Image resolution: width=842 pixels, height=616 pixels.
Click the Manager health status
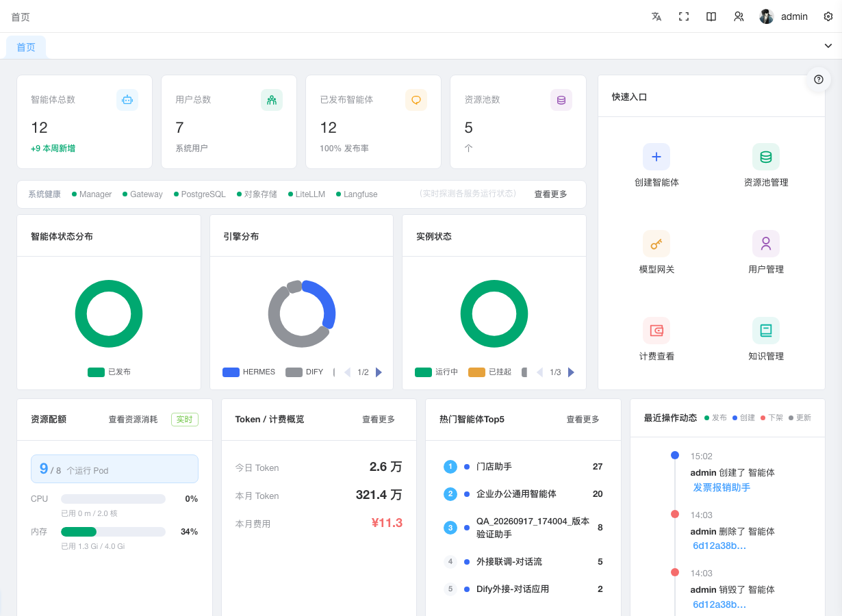[92, 194]
